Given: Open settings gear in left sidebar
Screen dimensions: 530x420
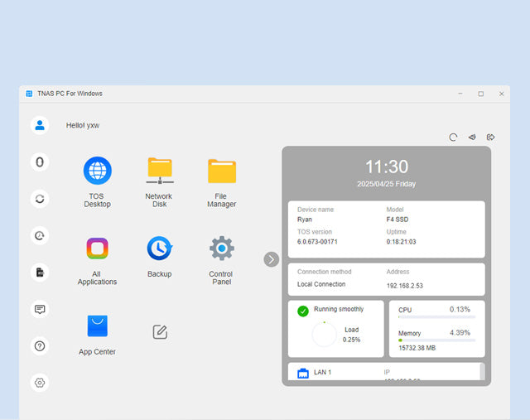Looking at the screenshot, I should 40,383.
